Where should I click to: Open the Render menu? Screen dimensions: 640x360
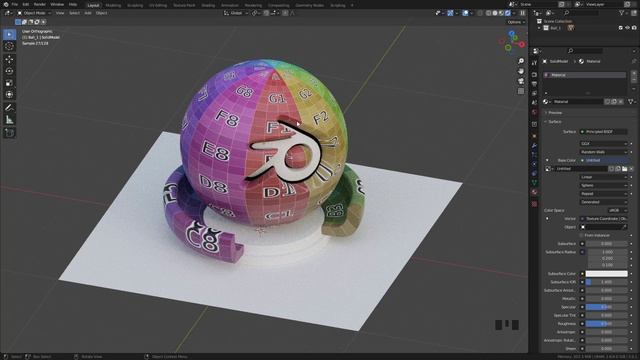coord(40,4)
